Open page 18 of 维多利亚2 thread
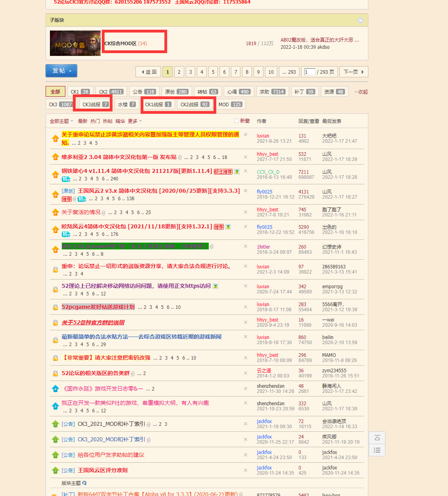This screenshot has width=448, height=496. pos(225,157)
